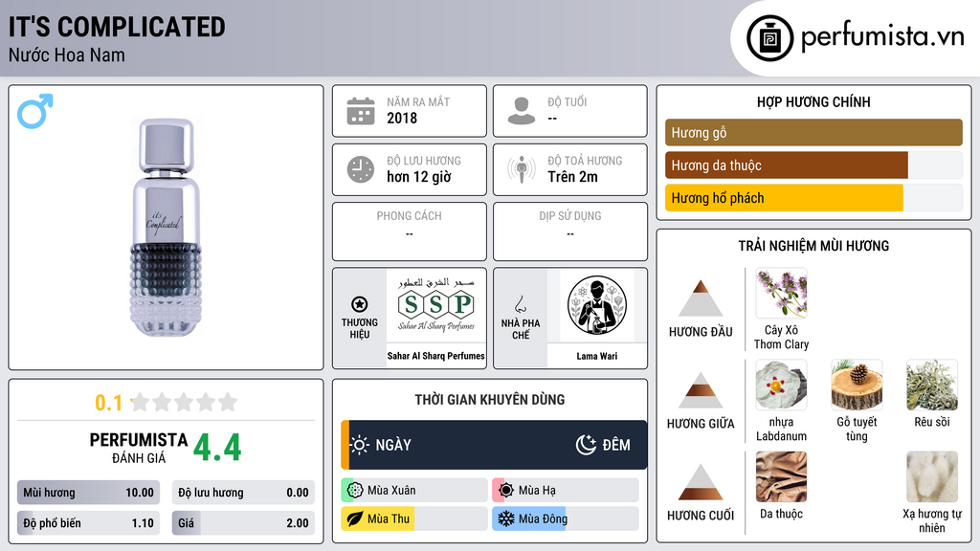Click the It's Complicated bottle image

pos(166,228)
